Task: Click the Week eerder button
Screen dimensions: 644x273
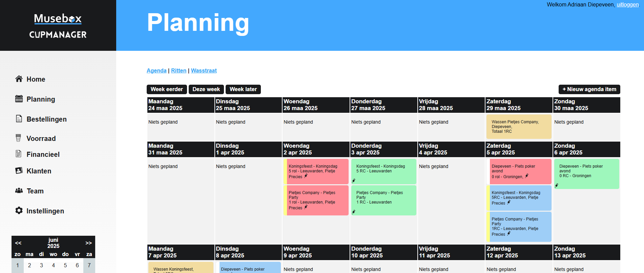Action: coord(167,89)
